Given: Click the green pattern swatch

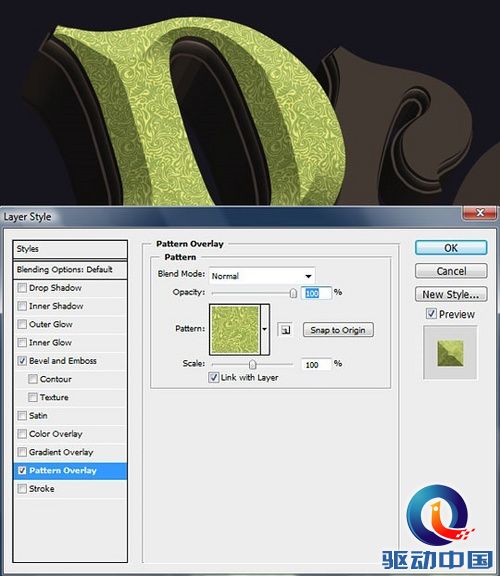Looking at the screenshot, I should coord(235,329).
